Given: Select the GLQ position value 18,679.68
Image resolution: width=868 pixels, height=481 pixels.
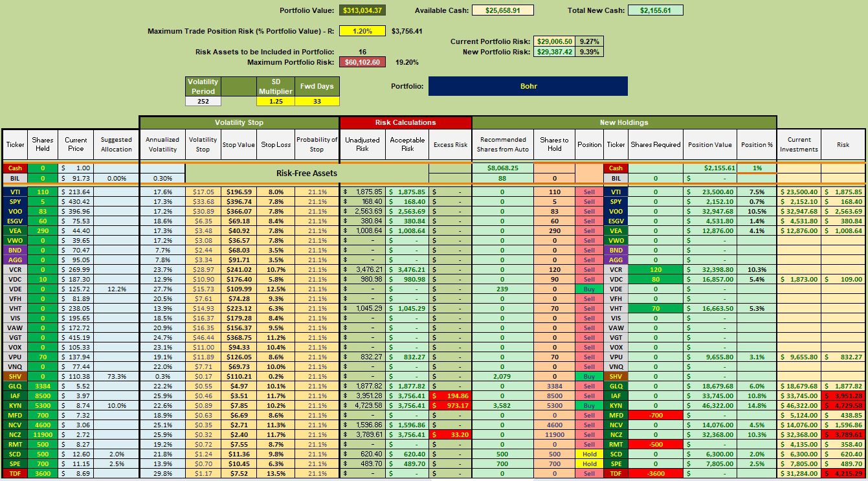Looking at the screenshot, I should coord(710,385).
